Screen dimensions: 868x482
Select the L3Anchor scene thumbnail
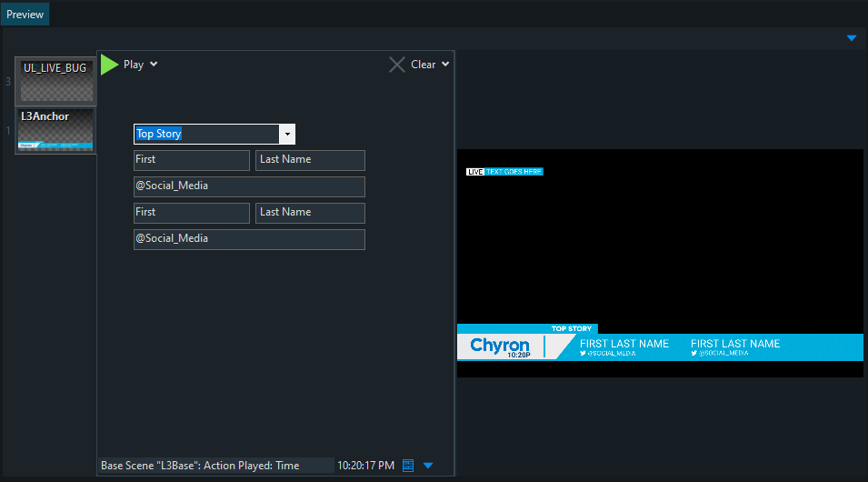(x=55, y=131)
